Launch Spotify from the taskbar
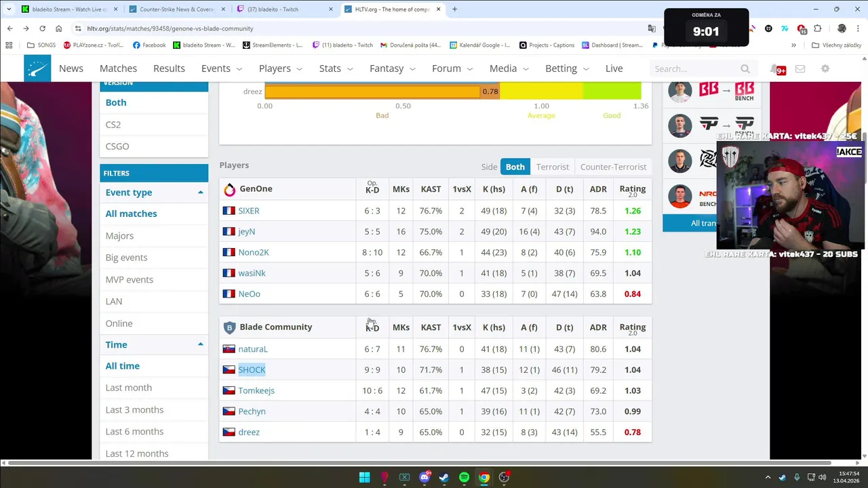868x488 pixels. pyautogui.click(x=464, y=477)
